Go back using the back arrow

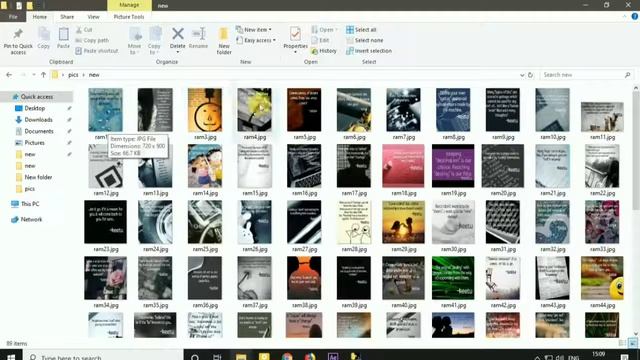pos(9,75)
